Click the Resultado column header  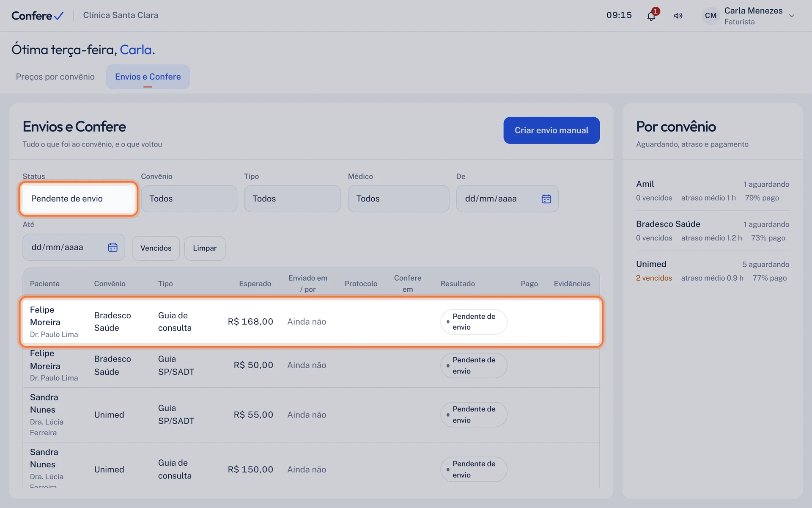458,284
